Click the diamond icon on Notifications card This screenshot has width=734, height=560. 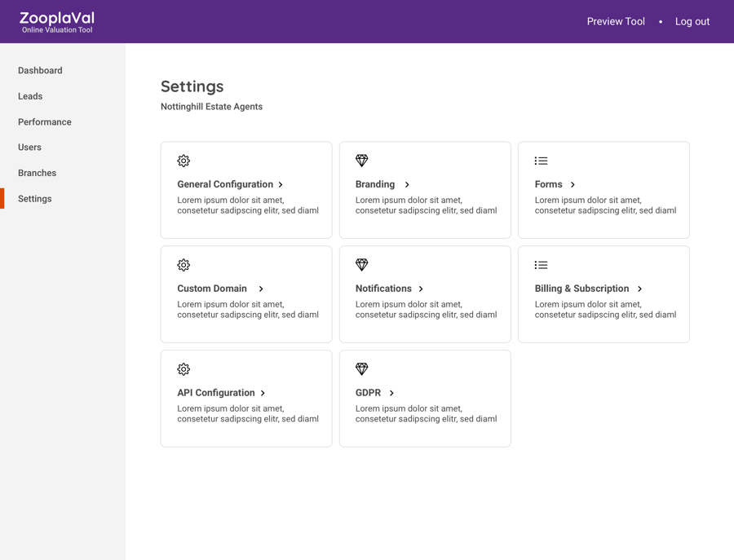pos(362,265)
